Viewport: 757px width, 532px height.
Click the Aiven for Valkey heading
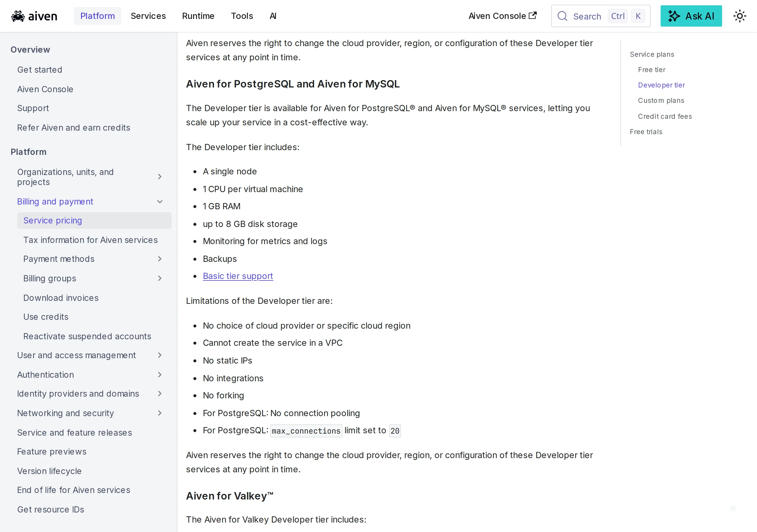click(x=229, y=496)
